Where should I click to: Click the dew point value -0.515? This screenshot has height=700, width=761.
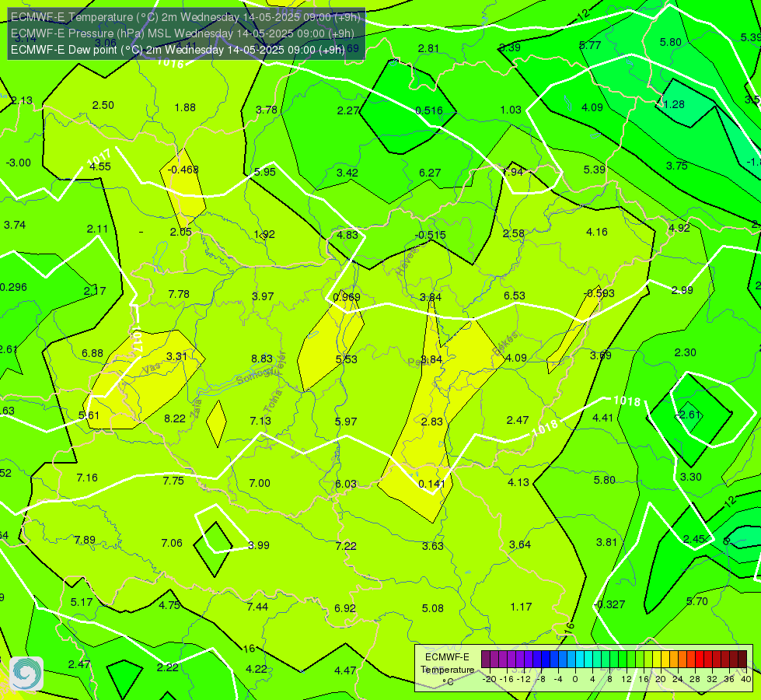coord(430,235)
